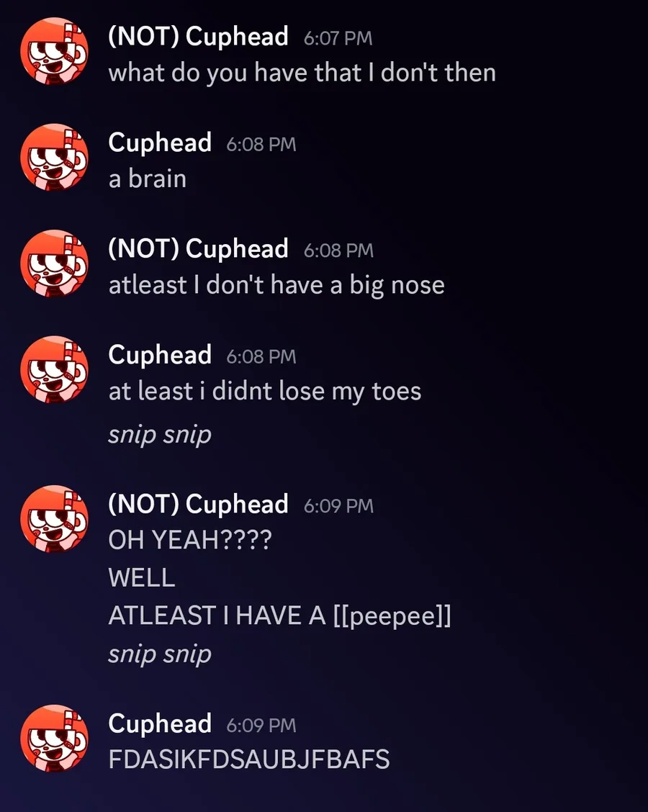The height and width of the screenshot is (812, 648).
Task: Select the 'OH YEAH????' message line
Action: coord(189,540)
